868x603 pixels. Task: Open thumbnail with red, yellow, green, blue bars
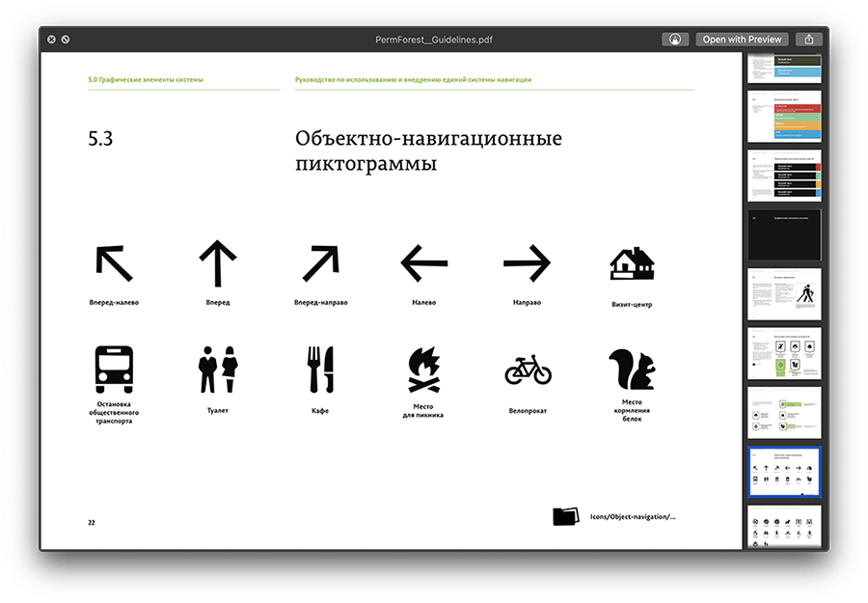pos(784,116)
